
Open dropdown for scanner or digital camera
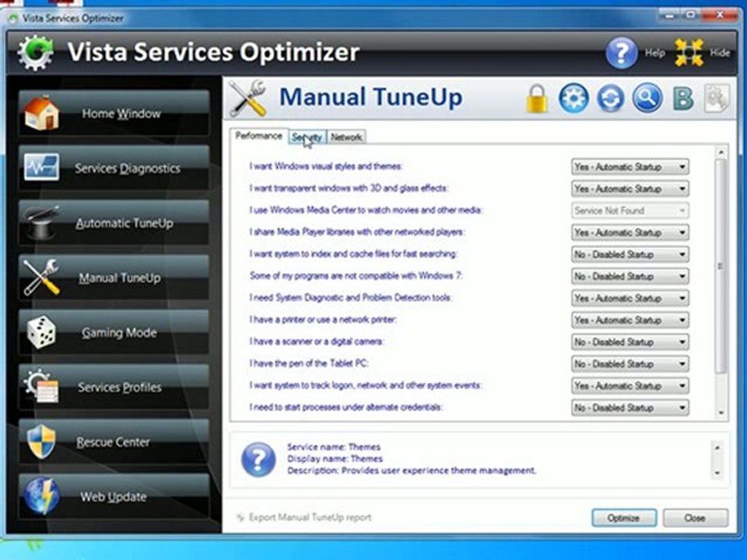pyautogui.click(x=630, y=342)
